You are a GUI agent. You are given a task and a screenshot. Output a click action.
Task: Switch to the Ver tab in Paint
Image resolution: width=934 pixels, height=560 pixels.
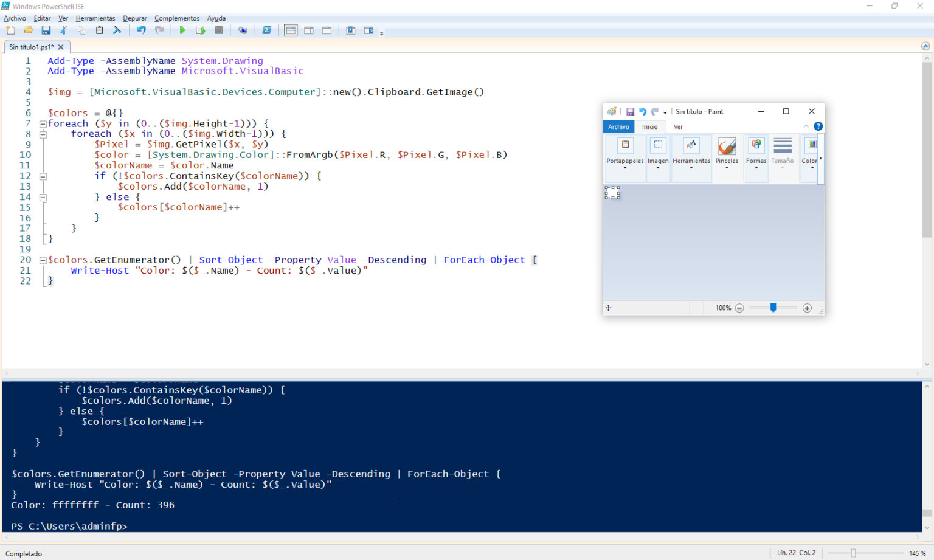pos(678,126)
